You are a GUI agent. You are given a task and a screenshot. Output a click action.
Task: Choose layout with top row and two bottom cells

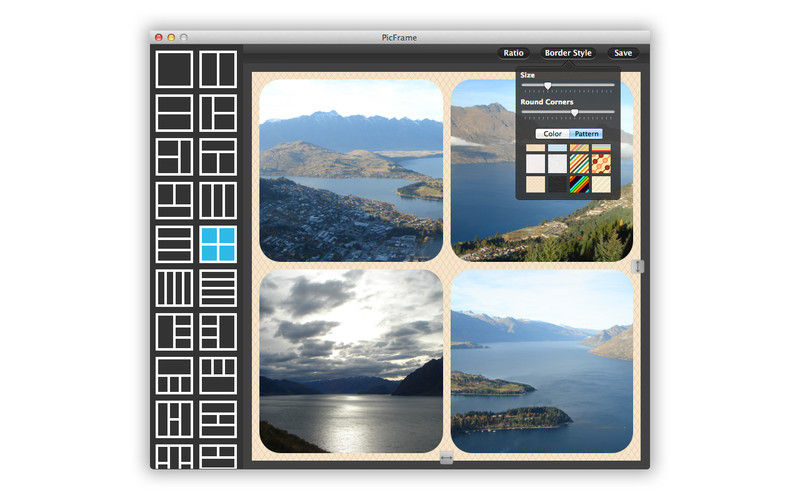coord(218,157)
